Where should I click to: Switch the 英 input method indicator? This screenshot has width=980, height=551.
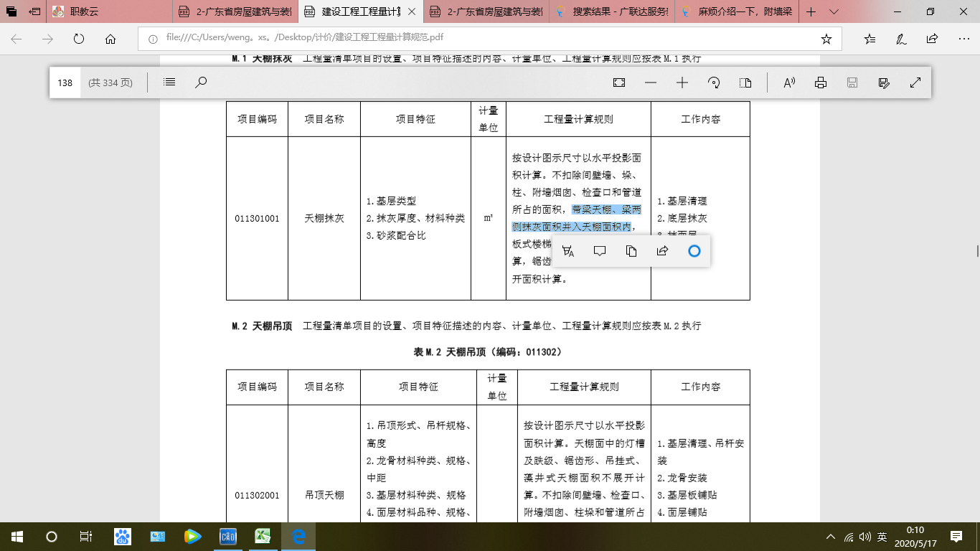(x=882, y=537)
